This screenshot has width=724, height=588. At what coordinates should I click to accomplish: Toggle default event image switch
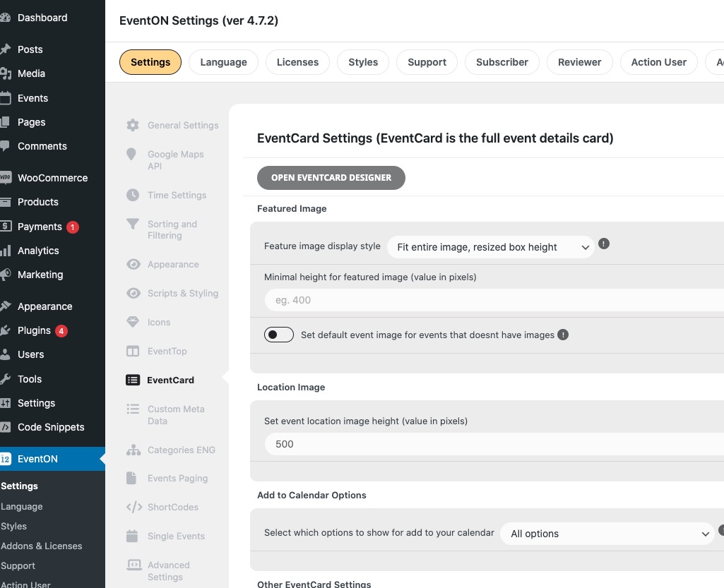(x=279, y=335)
